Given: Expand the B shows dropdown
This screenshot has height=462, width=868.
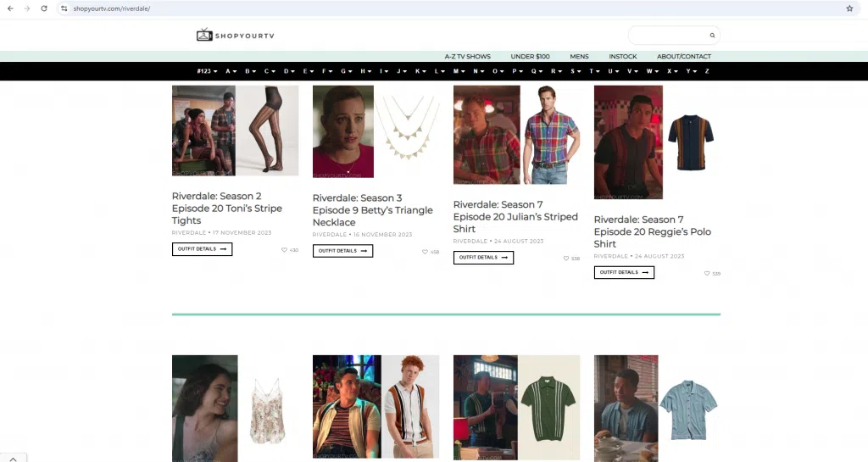Looking at the screenshot, I should click(x=250, y=71).
